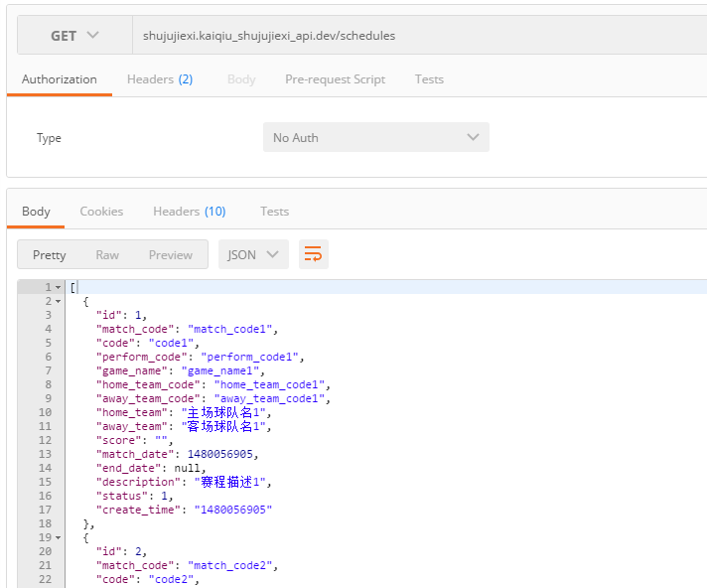Select the Pretty view mode

(50, 255)
